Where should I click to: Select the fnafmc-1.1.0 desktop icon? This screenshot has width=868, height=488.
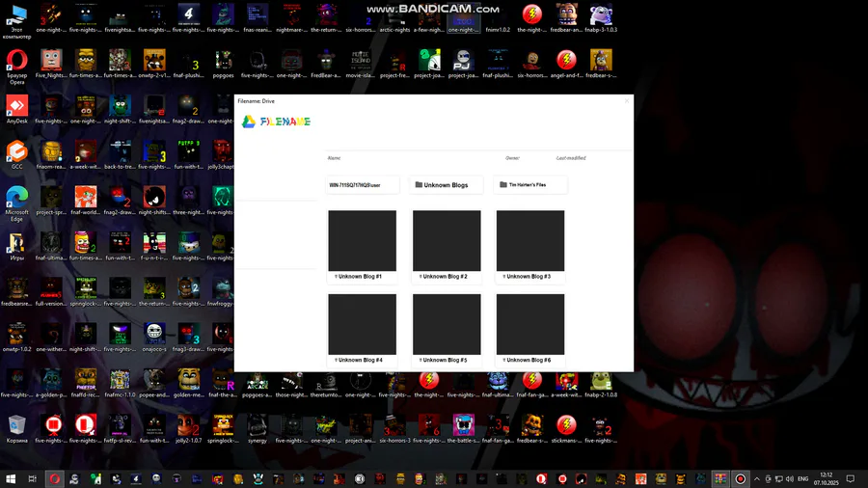tap(120, 383)
